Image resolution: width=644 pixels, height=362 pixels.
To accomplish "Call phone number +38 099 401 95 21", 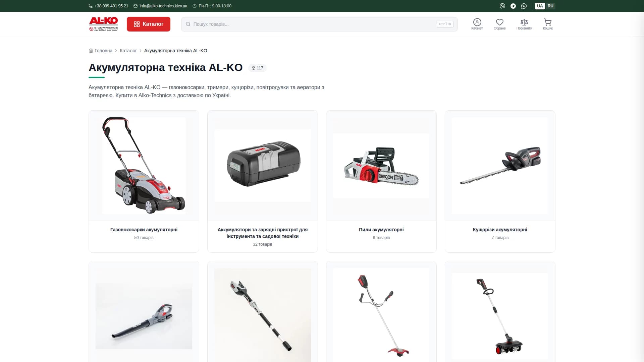I will tap(108, 6).
